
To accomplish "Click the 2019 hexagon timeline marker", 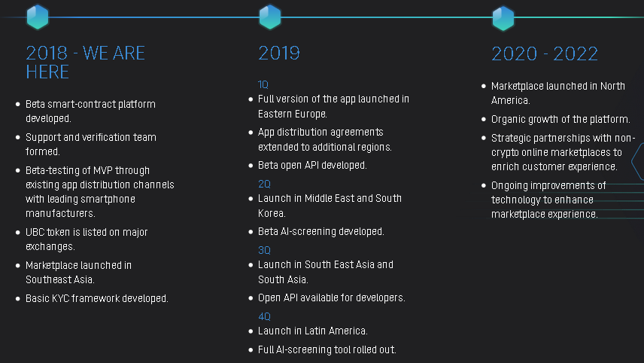I will coord(270,17).
